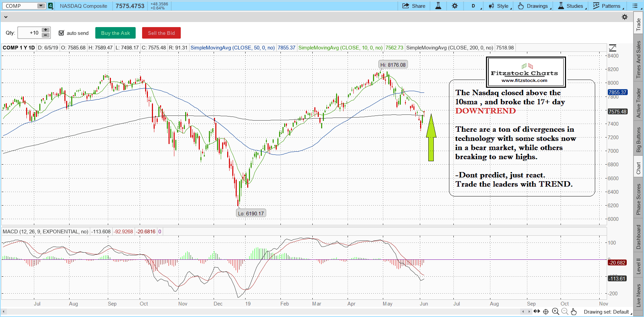Click the Sell the Bid button
This screenshot has height=317, width=644.
point(161,33)
